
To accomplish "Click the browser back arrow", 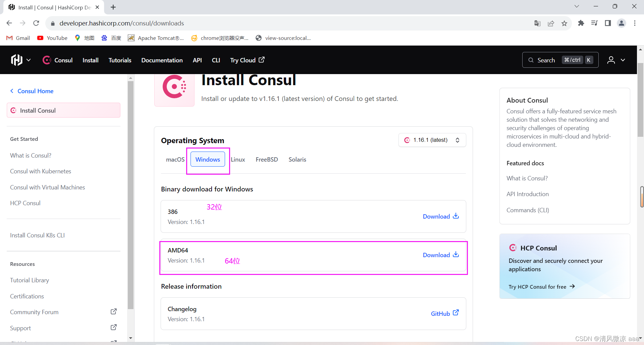I will click(x=9, y=23).
